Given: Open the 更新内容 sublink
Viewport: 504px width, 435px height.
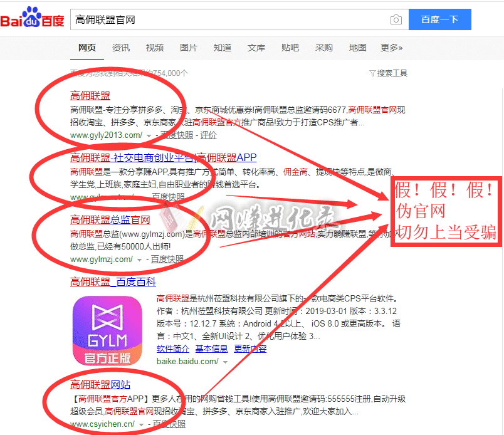Looking at the screenshot, I should click(x=250, y=349).
